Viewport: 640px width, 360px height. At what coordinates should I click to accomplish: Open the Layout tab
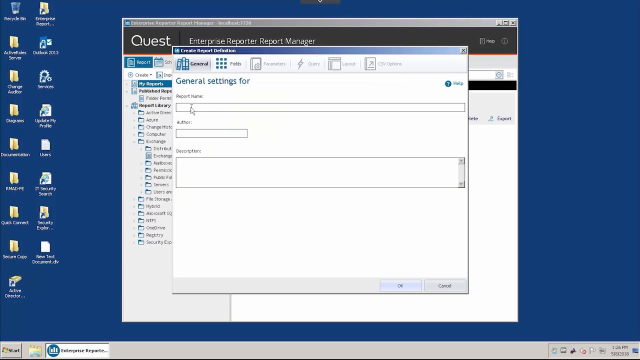[342, 64]
